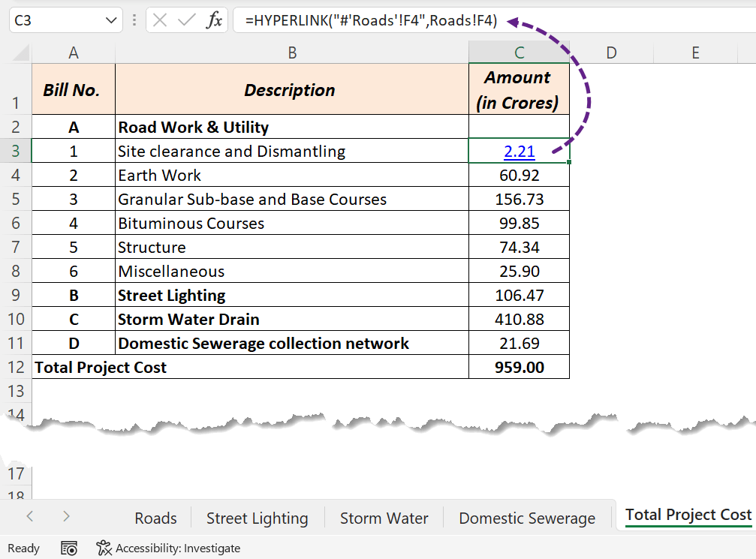Select column C header
Viewport: 756px width, 559px height.
pos(520,52)
